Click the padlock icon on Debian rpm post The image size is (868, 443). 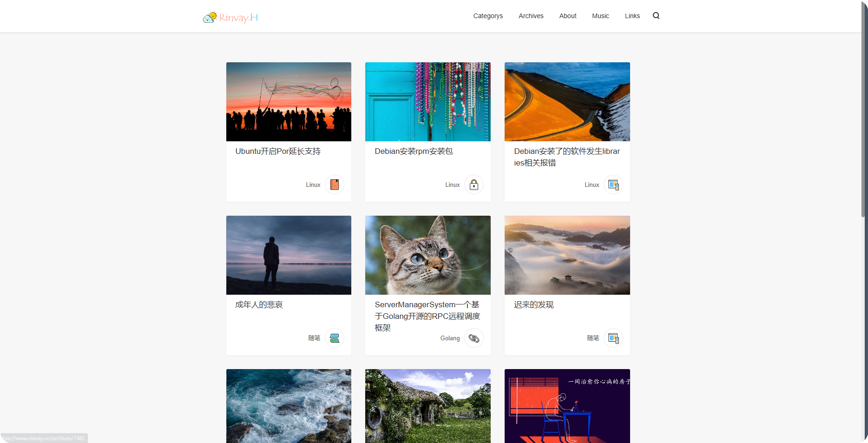tap(473, 185)
